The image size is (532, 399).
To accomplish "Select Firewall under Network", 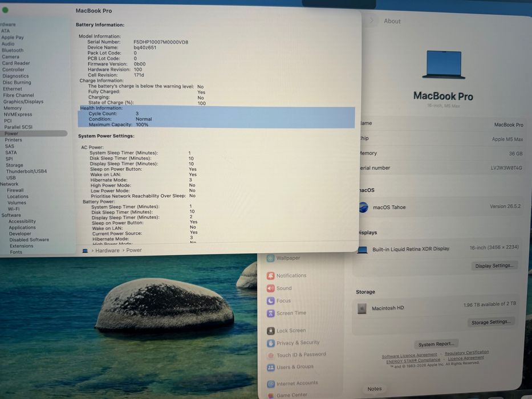I will (x=15, y=190).
